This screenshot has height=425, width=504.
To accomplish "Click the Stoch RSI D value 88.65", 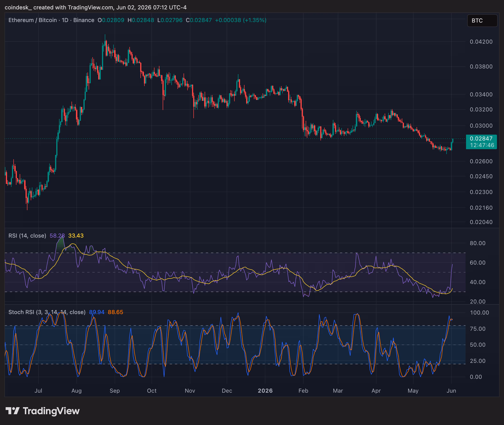I will [115, 312].
